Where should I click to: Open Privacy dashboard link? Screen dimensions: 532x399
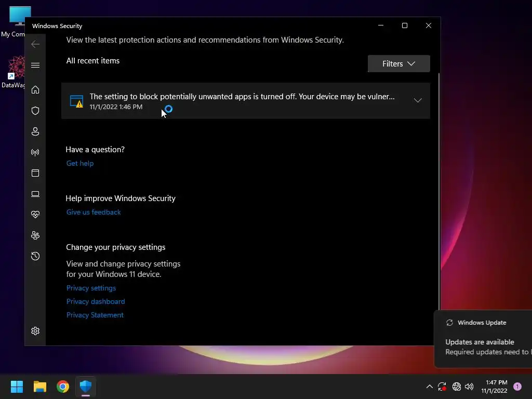(x=96, y=302)
